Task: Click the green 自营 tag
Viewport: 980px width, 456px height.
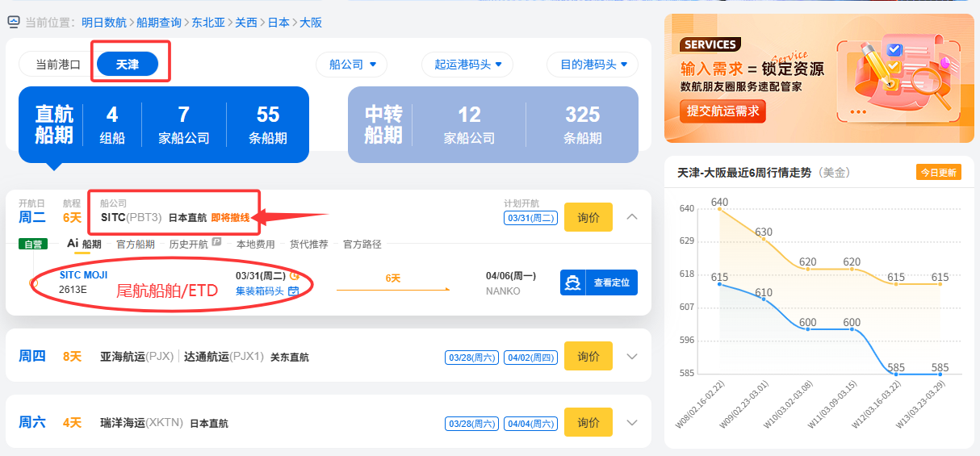Action: (x=33, y=244)
